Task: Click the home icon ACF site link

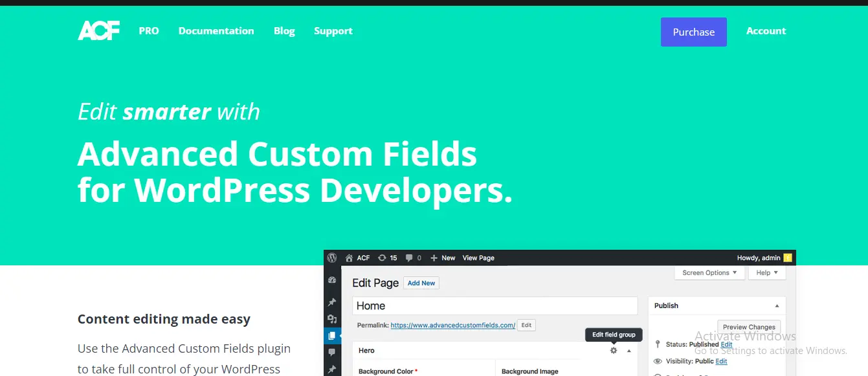Action: click(x=358, y=258)
